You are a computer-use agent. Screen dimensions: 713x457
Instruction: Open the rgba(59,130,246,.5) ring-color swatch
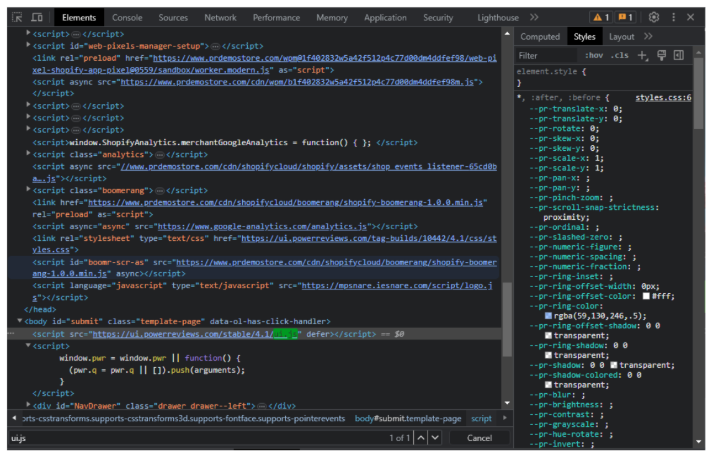(x=548, y=316)
